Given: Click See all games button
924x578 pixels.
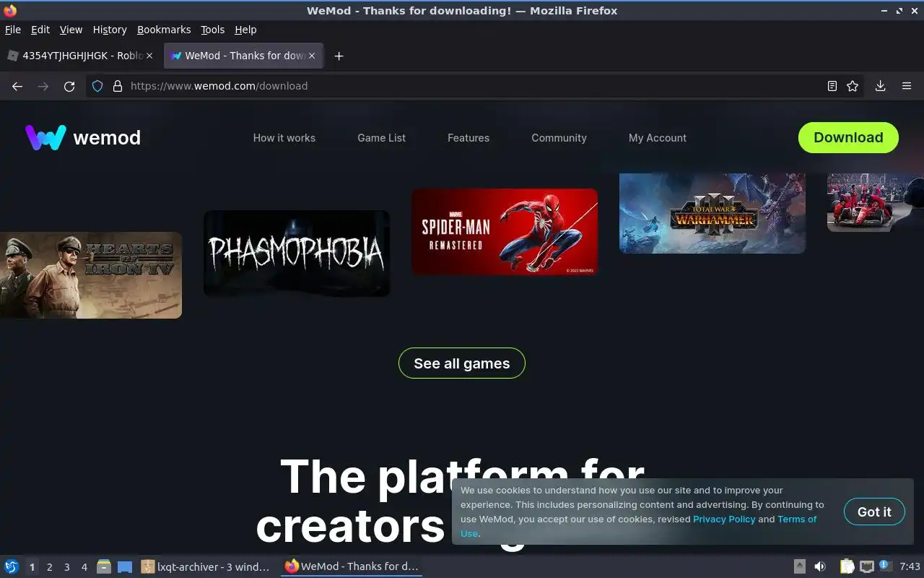Looking at the screenshot, I should pos(462,363).
